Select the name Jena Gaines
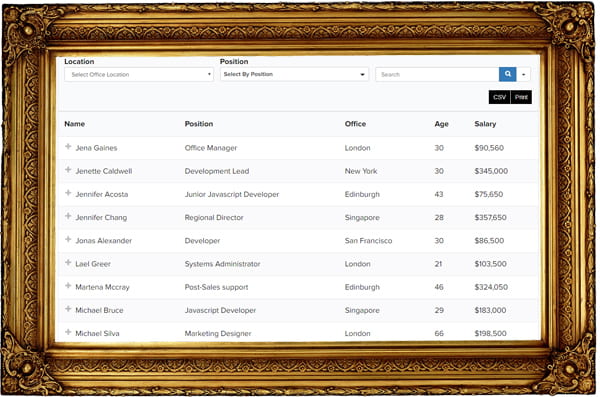600x397 pixels. (96, 148)
